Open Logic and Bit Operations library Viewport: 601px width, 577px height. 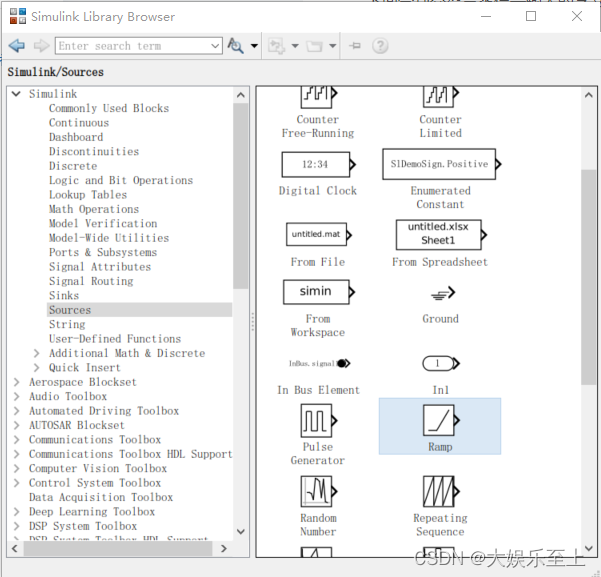pyautogui.click(x=121, y=181)
